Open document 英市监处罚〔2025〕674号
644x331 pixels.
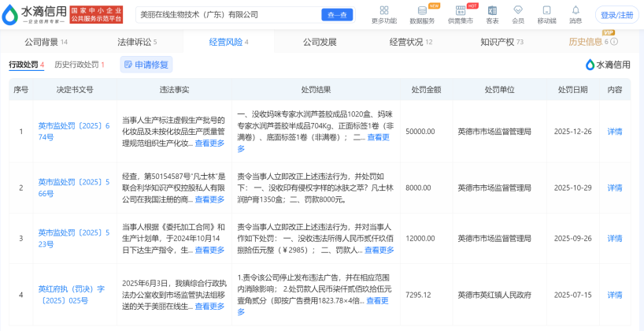74,132
